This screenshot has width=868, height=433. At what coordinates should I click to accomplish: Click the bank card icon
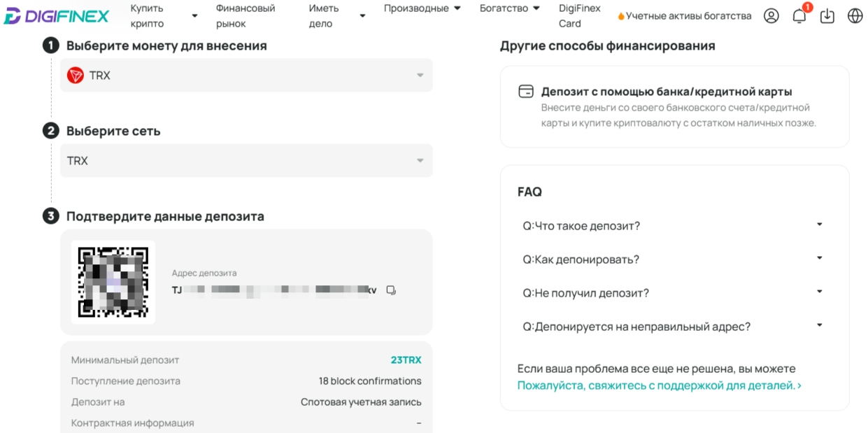click(x=526, y=92)
